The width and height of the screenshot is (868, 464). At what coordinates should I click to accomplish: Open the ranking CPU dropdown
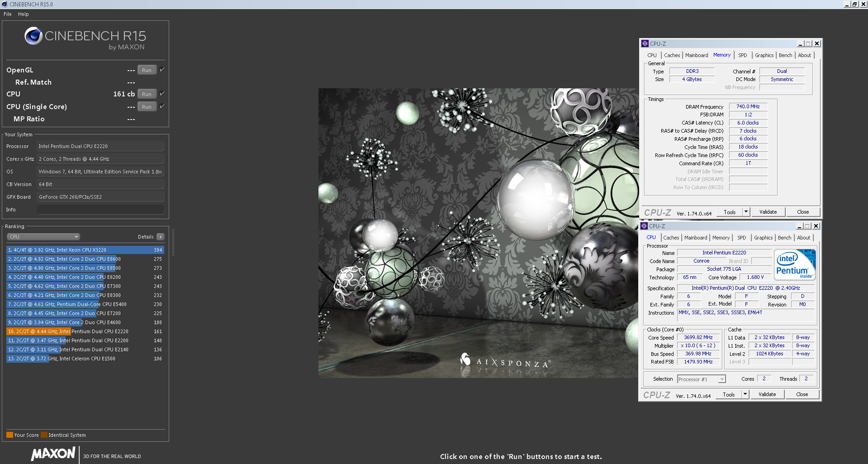(x=43, y=237)
